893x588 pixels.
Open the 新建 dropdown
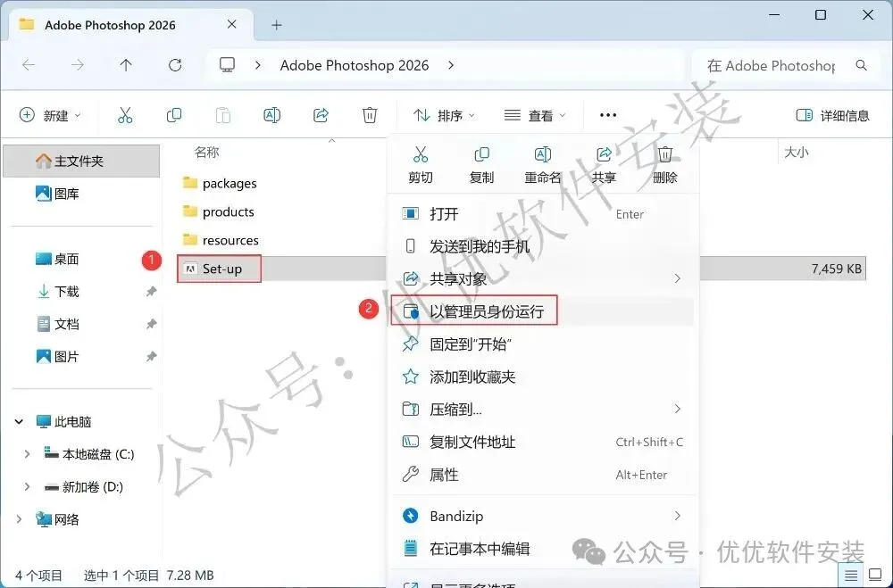[50, 116]
